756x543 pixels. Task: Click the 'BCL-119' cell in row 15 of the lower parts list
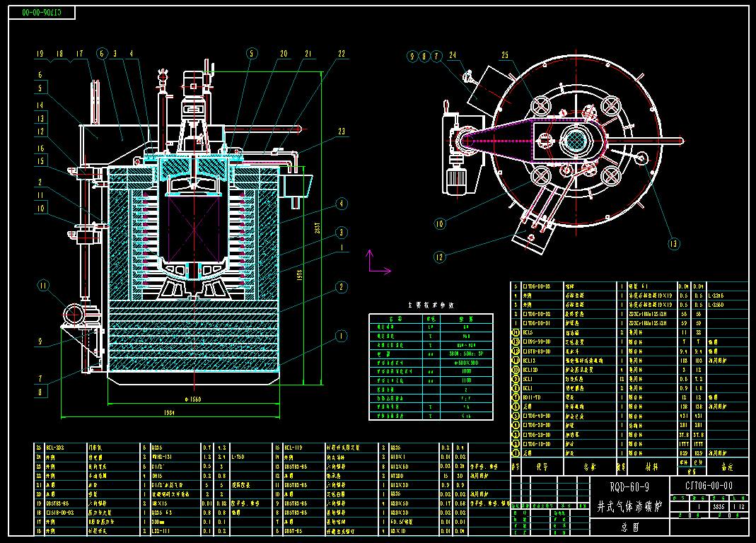304,448
